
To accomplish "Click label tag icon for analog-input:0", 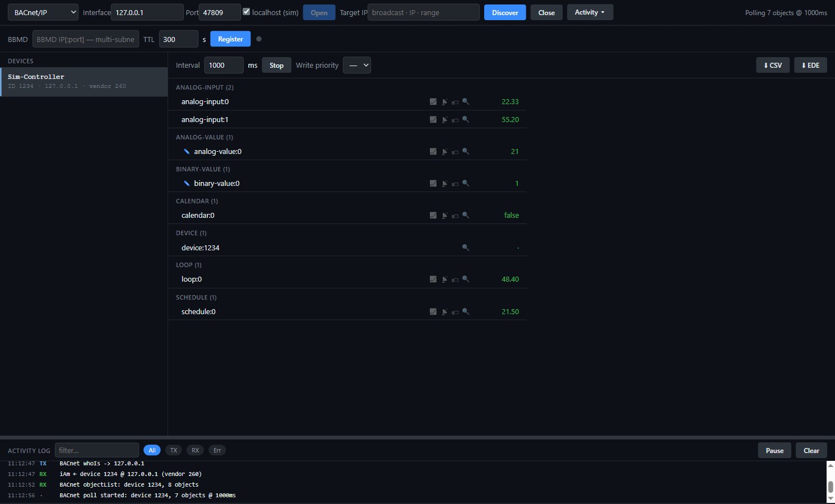I will coord(455,102).
